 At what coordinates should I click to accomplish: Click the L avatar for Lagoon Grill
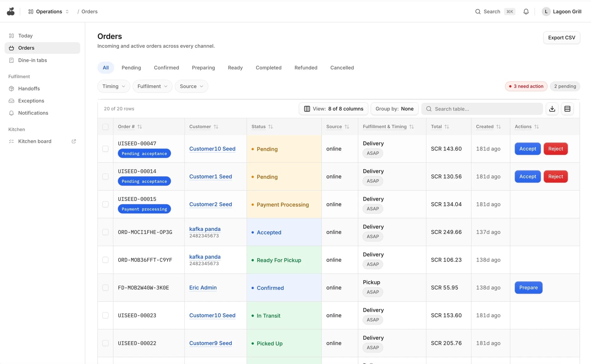tap(546, 11)
